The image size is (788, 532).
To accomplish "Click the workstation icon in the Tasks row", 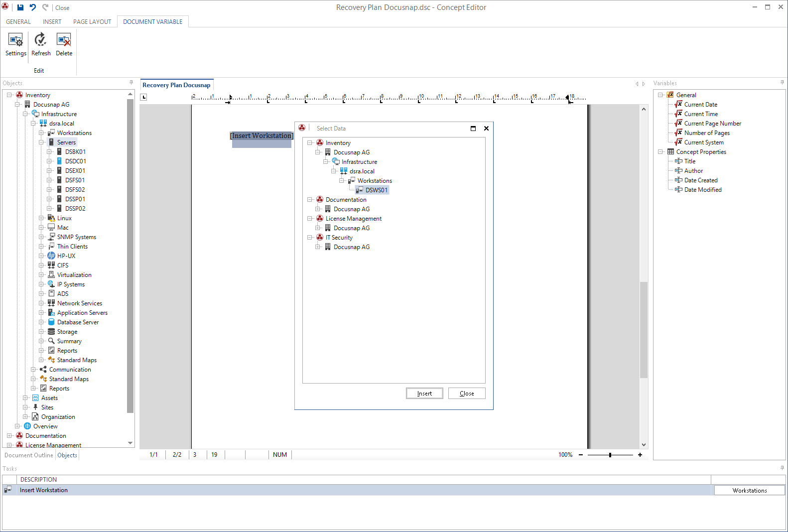I will [8, 490].
